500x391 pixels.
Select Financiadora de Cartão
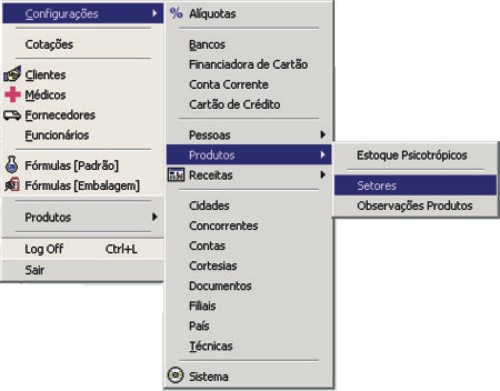point(249,64)
